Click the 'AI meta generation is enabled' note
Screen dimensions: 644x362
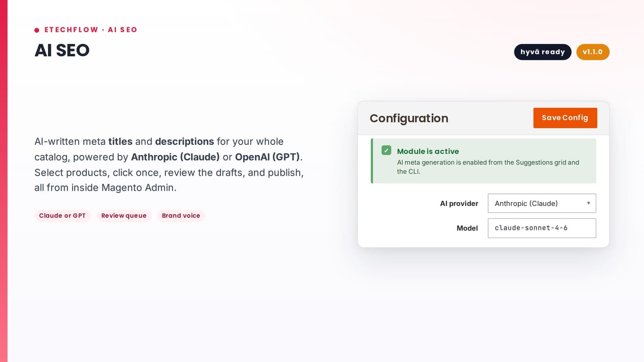pos(488,167)
